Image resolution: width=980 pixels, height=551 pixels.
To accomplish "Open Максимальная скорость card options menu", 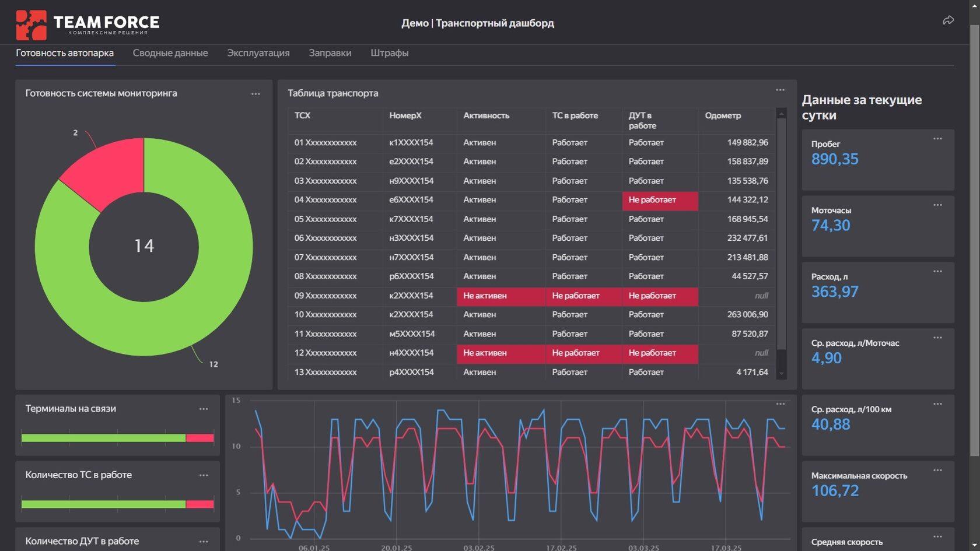I will [937, 471].
